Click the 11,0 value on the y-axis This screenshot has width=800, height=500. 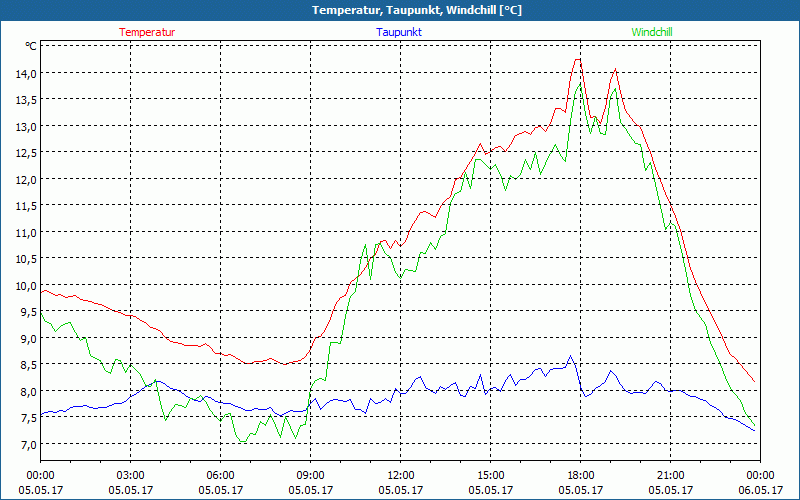pyautogui.click(x=25, y=233)
